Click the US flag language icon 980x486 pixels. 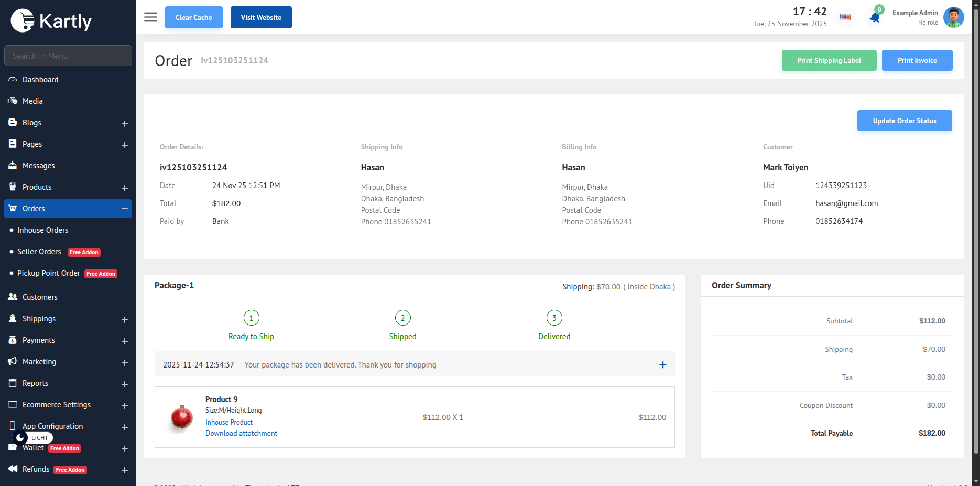(x=845, y=17)
